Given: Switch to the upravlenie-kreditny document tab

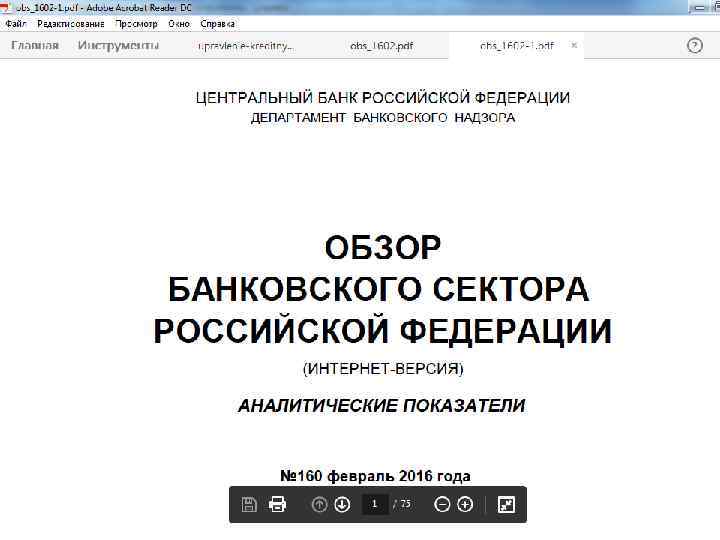Looking at the screenshot, I should click(x=246, y=46).
